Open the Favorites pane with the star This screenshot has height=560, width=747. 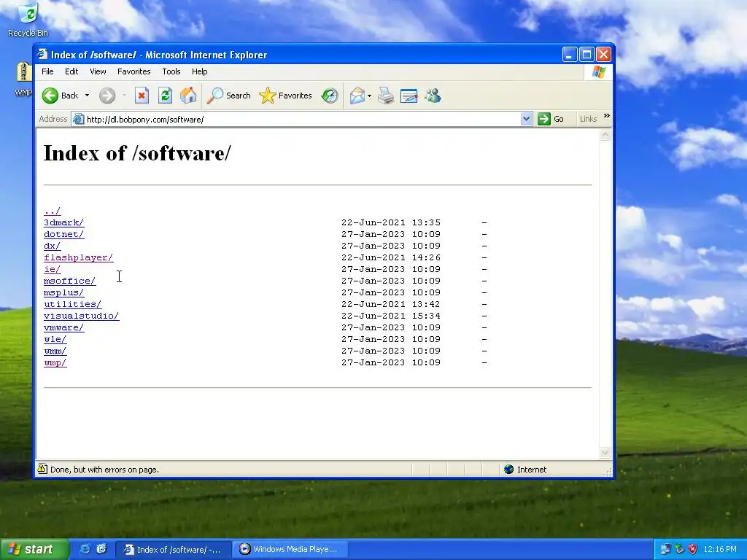285,96
